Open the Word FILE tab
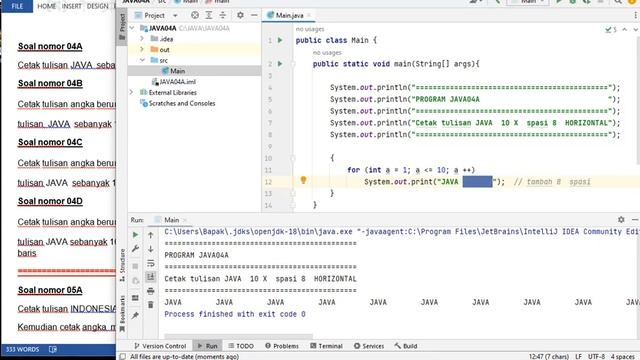Image resolution: width=640 pixels, height=360 pixels. click(17, 6)
